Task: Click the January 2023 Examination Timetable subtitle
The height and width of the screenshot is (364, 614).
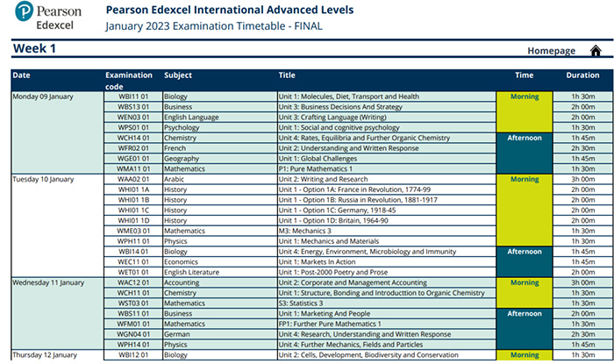Action: (213, 26)
